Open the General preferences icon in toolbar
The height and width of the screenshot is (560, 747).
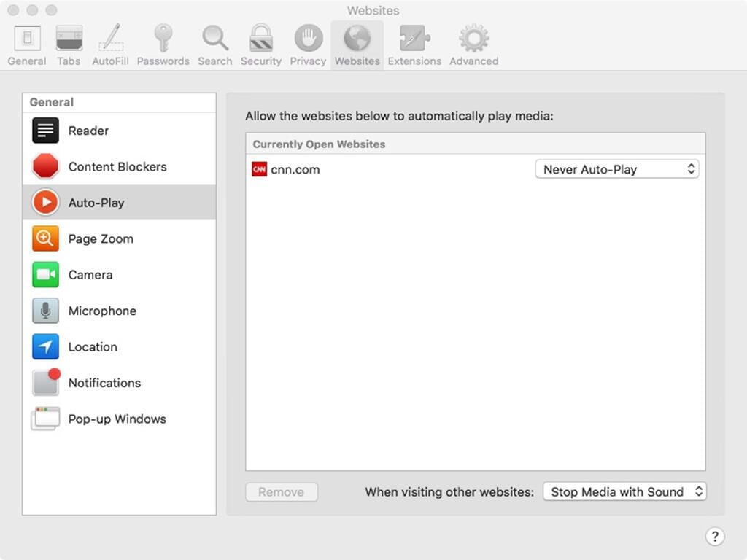click(27, 46)
